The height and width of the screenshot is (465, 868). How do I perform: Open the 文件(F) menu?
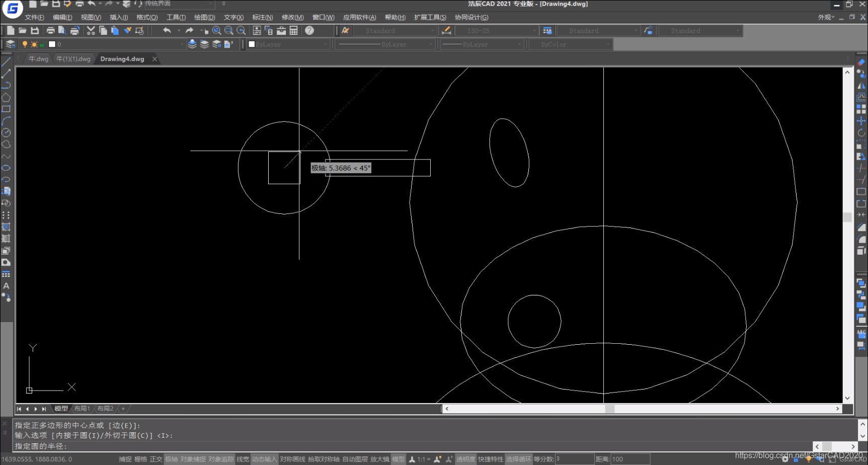tap(34, 17)
